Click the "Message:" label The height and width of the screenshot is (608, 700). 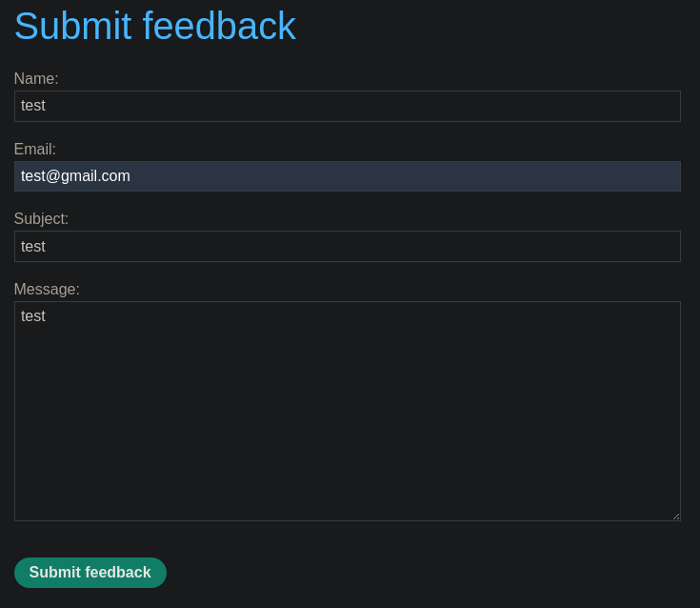coord(47,289)
